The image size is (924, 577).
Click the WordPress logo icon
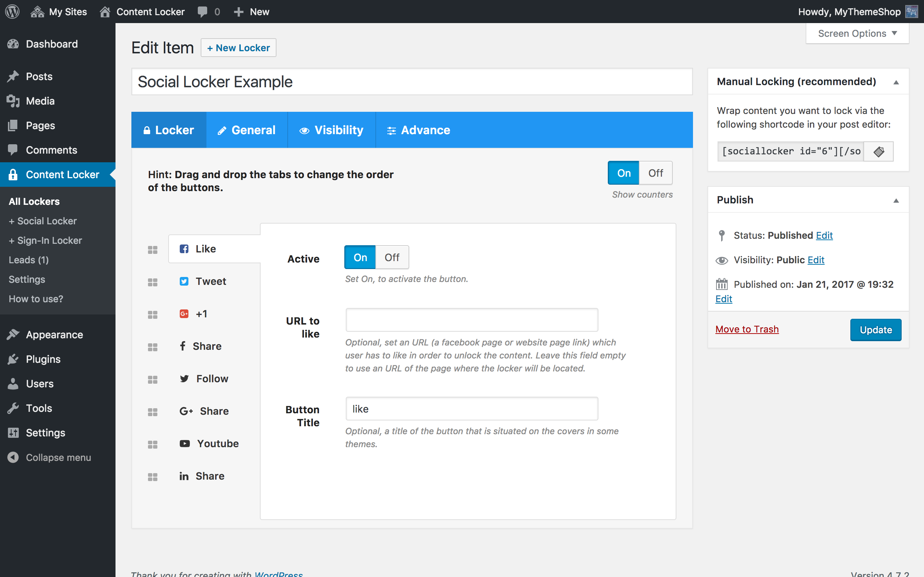[12, 12]
